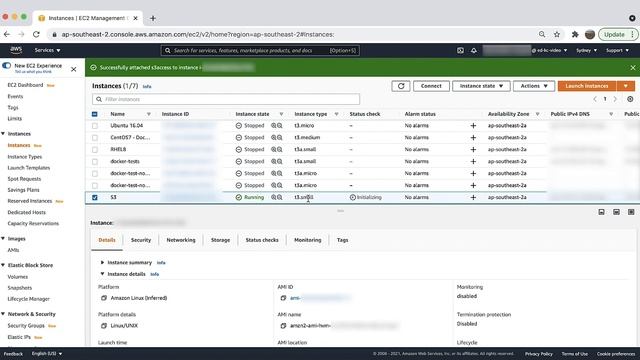Zoom in icon on S3 row state

pyautogui.click(x=273, y=197)
